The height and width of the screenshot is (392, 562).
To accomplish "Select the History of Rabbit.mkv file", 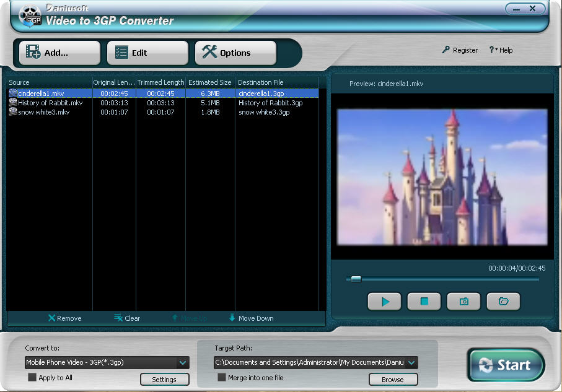I will tap(50, 103).
